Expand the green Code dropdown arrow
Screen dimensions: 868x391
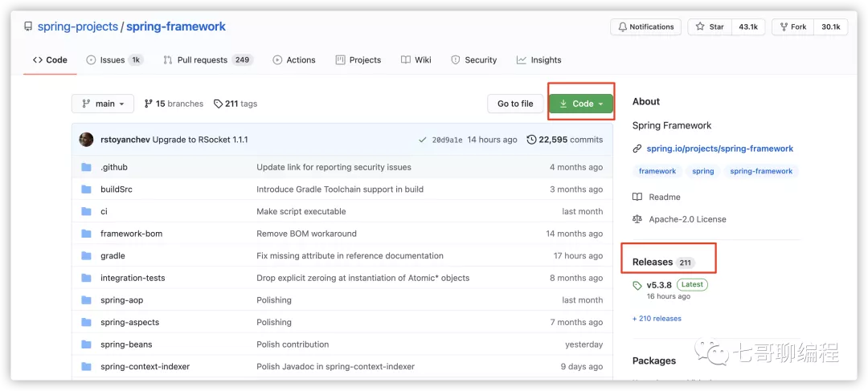coord(600,104)
